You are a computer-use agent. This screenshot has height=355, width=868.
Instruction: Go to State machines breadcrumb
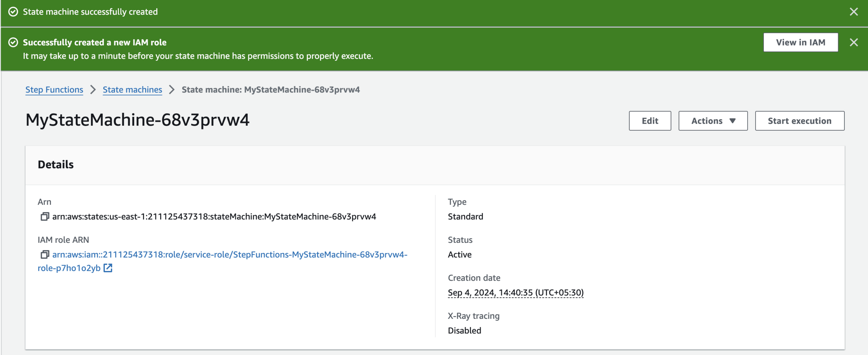coord(132,90)
